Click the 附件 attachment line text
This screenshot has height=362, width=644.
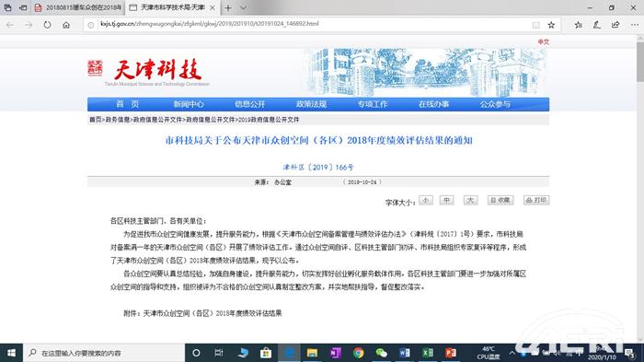(202, 313)
